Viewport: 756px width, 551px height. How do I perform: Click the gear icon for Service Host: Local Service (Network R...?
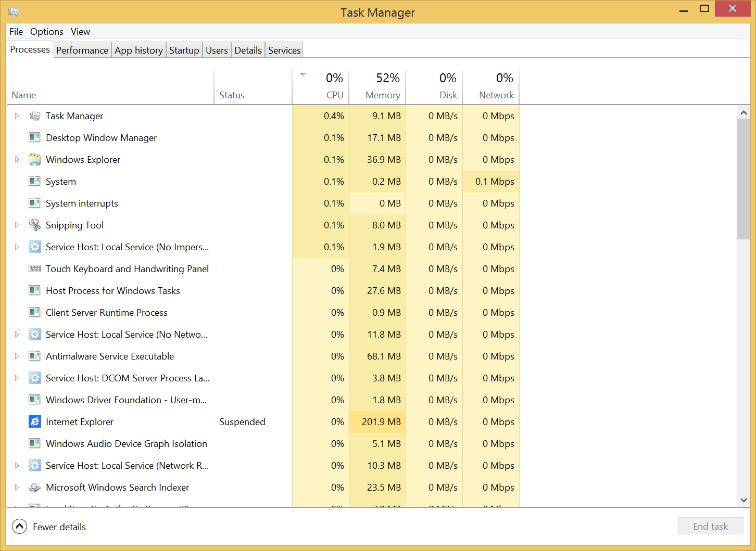pos(35,466)
